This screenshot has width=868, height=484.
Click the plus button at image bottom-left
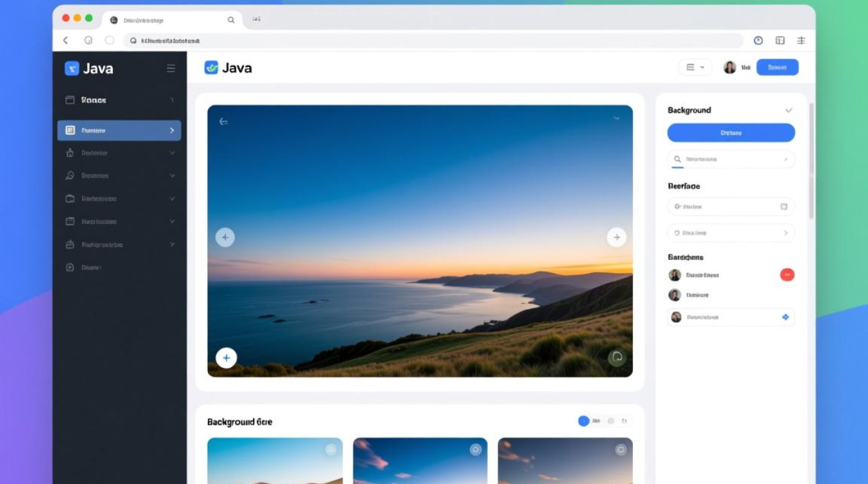pos(226,358)
